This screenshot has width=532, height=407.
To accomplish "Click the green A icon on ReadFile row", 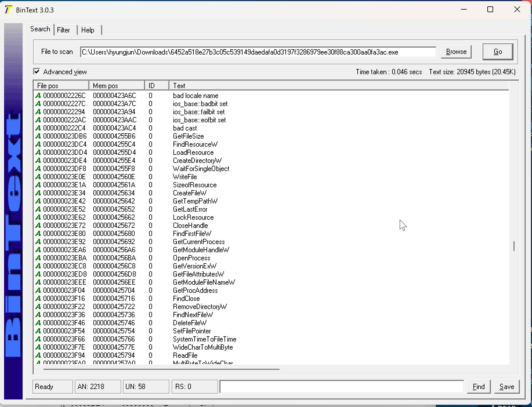I will (38, 355).
